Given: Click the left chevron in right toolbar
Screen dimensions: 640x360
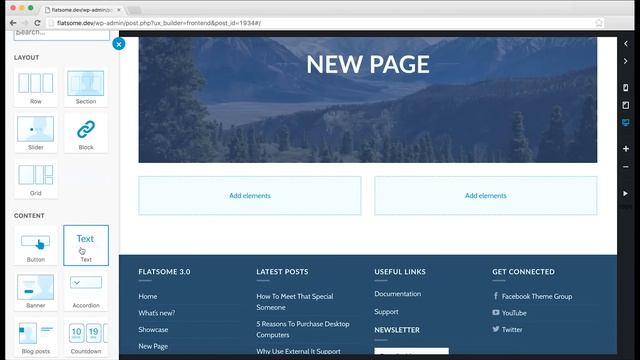Looking at the screenshot, I should tap(626, 43).
